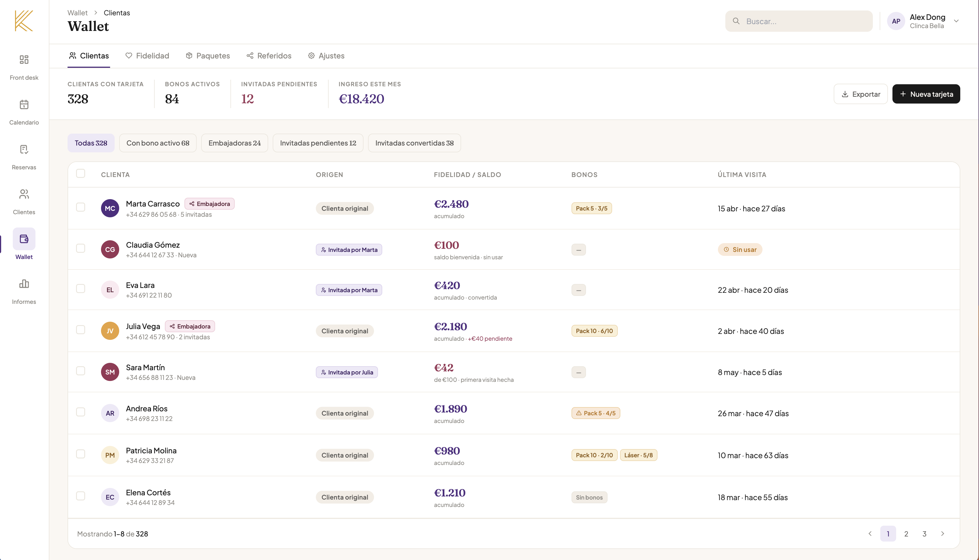This screenshot has width=979, height=560.
Task: Switch to the Ajustes tab
Action: tap(326, 56)
